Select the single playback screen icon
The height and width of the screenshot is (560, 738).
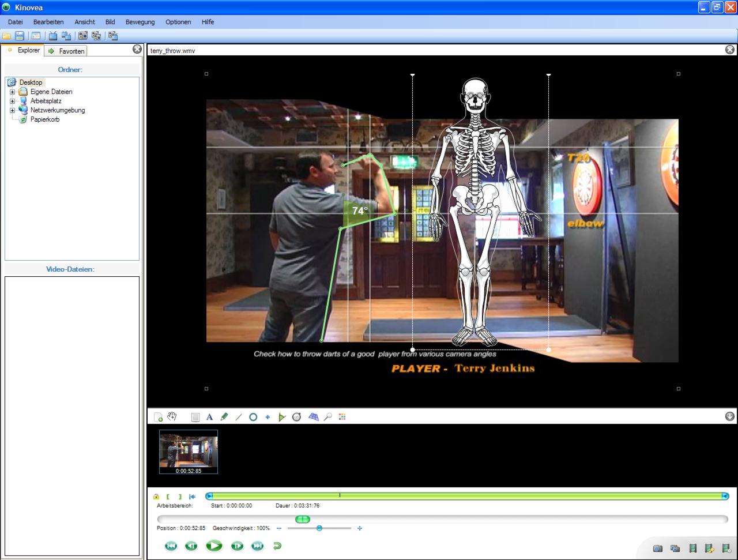tap(53, 36)
